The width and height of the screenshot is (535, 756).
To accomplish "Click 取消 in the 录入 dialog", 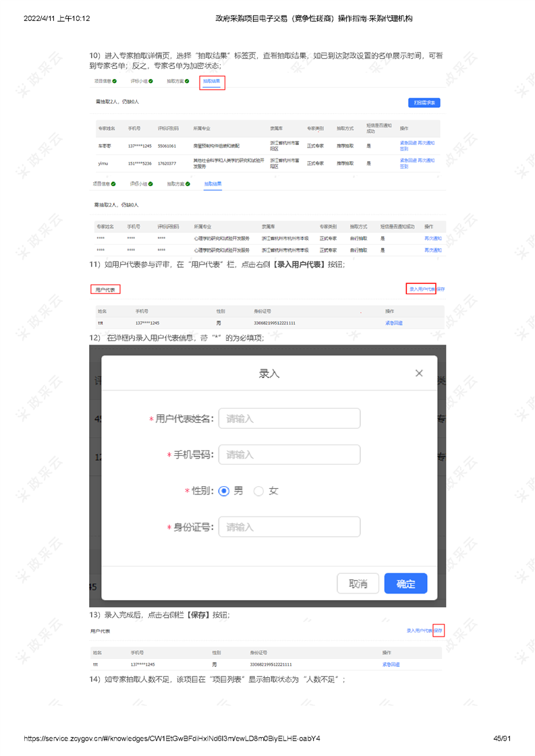I will click(x=358, y=583).
